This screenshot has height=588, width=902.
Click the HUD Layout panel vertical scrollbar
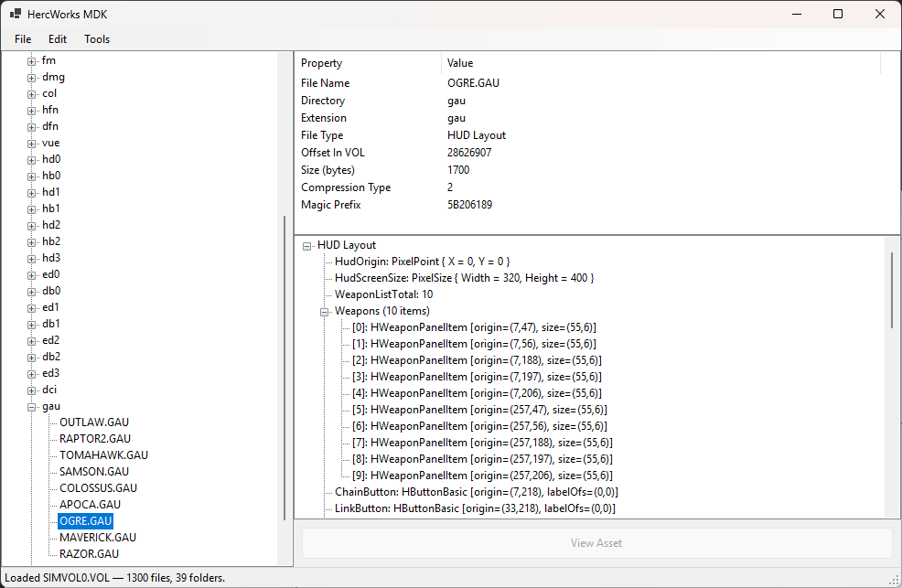click(x=892, y=290)
